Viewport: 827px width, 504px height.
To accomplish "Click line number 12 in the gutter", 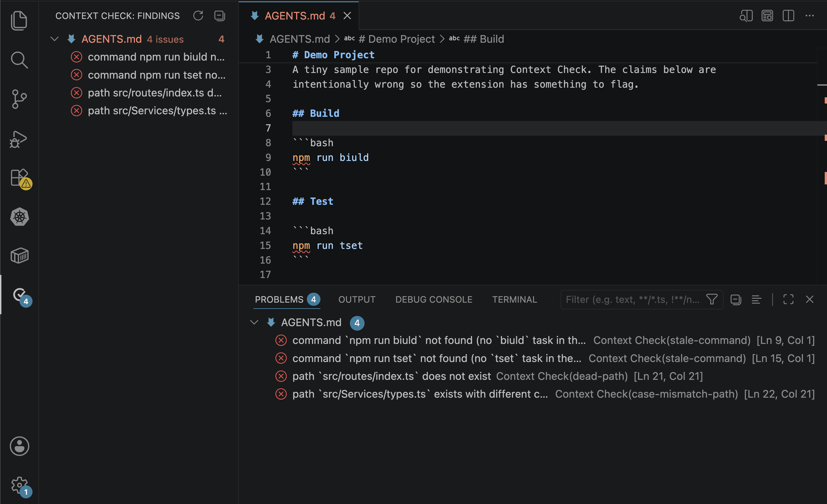I will (265, 201).
